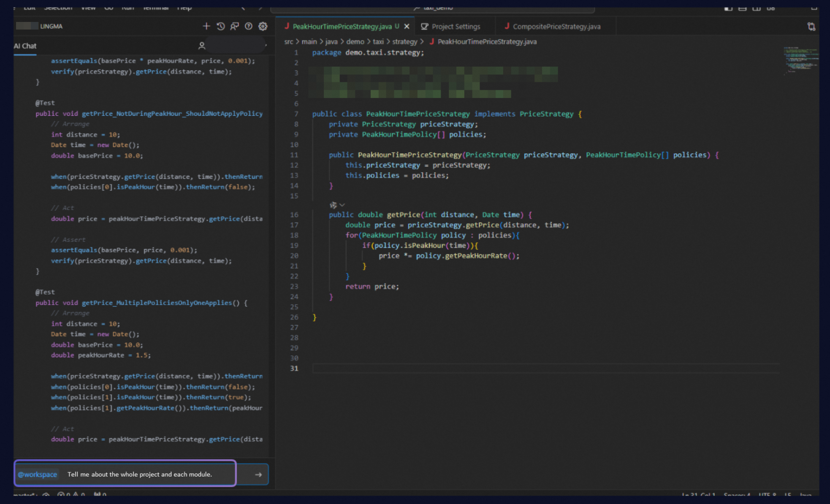Click the @workspace tag in chat input

click(x=37, y=474)
